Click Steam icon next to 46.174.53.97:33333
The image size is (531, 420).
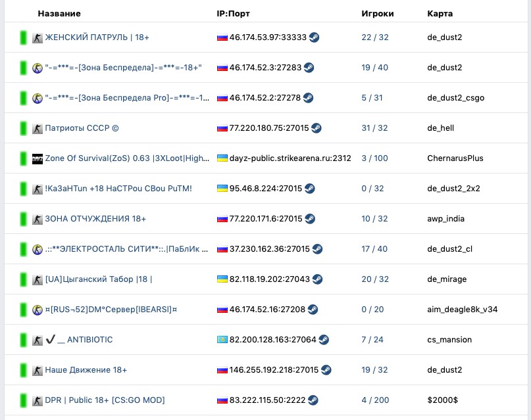click(x=314, y=37)
